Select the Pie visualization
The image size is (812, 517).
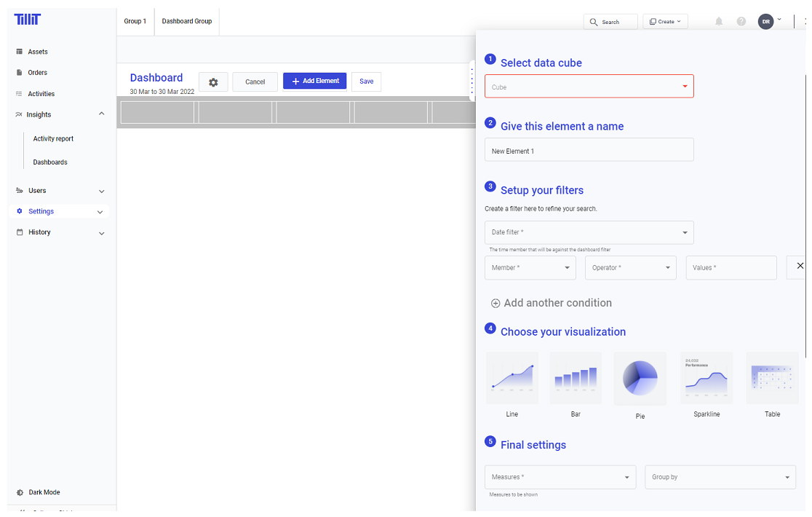(x=640, y=378)
